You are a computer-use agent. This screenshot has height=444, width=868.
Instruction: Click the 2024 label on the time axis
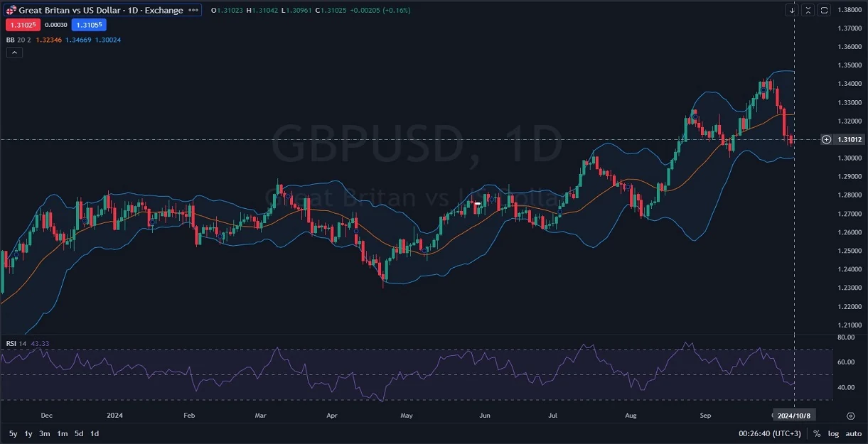click(114, 415)
